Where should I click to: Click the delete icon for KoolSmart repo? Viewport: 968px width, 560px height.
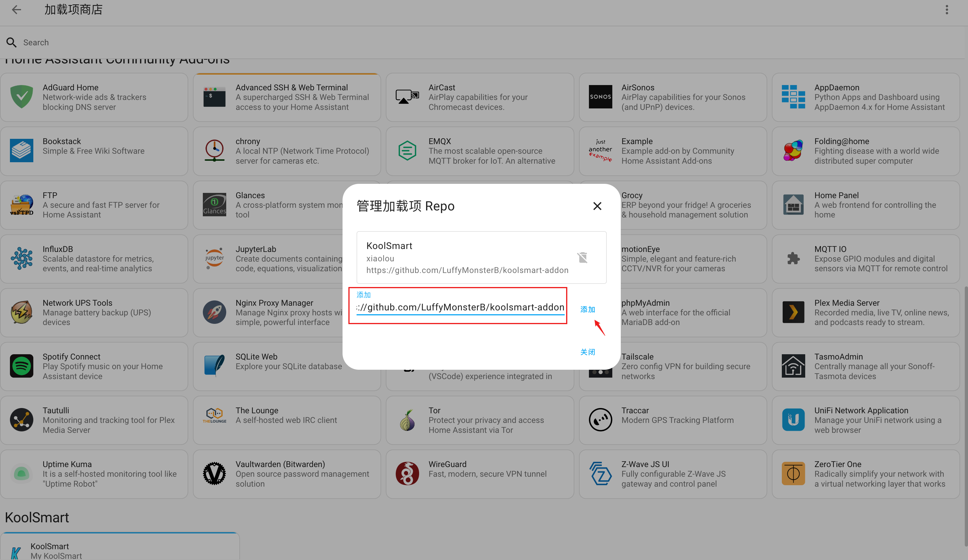tap(582, 257)
